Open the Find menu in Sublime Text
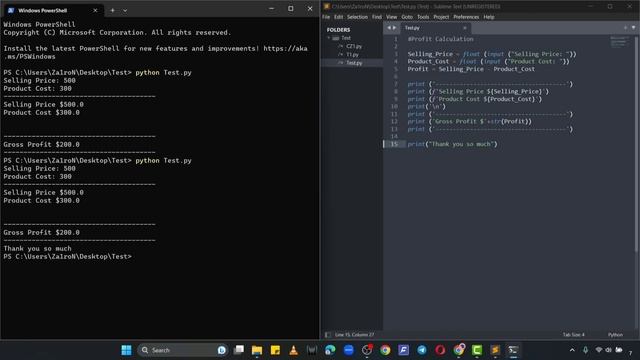 click(377, 17)
